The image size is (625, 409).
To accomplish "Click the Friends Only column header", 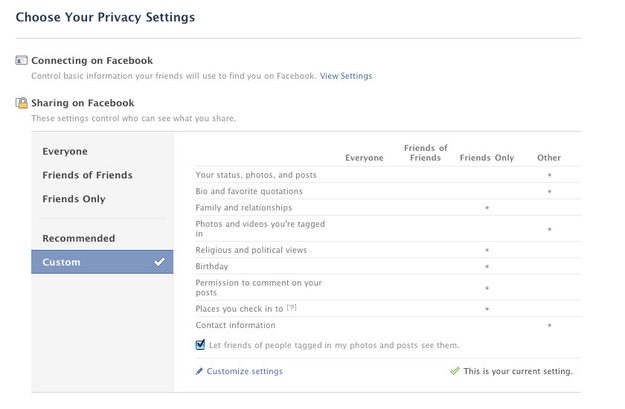I will (x=487, y=158).
